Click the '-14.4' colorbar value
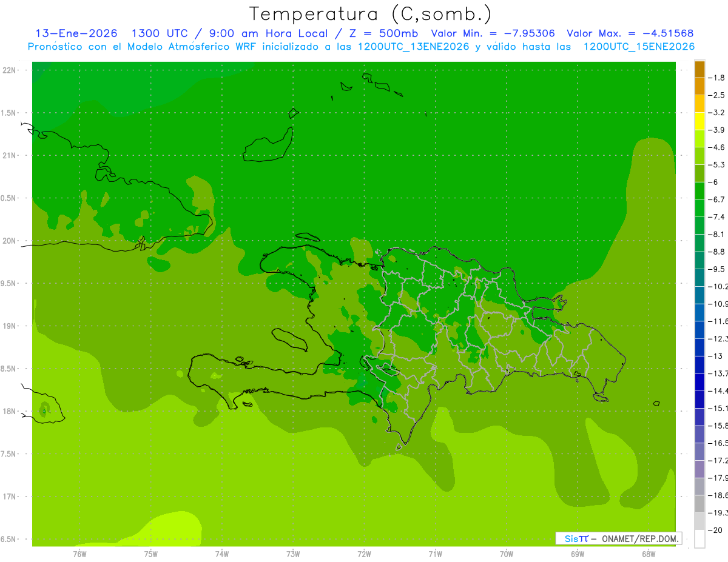The image size is (728, 562). pos(718,390)
